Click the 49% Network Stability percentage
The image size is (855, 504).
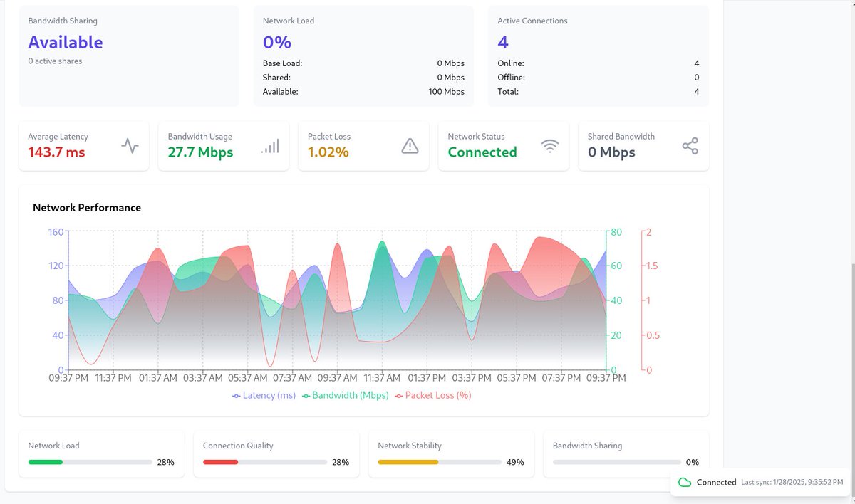click(515, 463)
